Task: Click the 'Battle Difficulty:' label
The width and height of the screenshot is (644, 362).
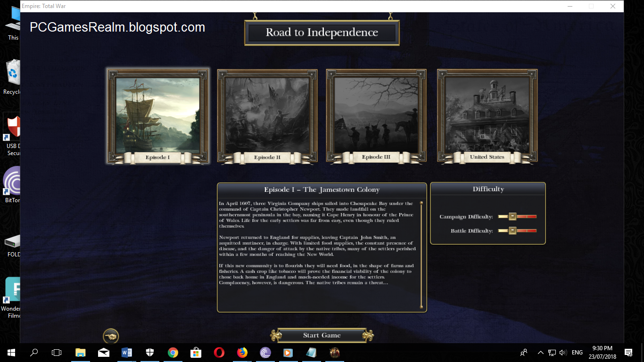Action: click(472, 231)
